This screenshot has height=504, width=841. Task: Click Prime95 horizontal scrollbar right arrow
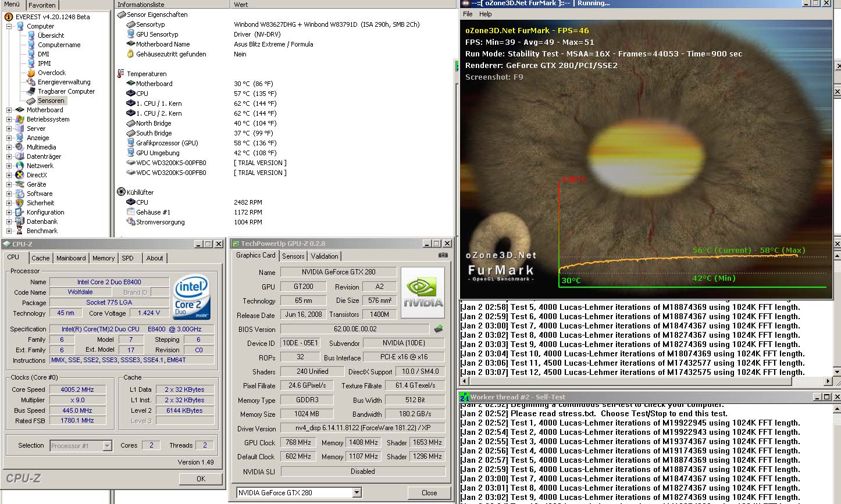[x=829, y=381]
